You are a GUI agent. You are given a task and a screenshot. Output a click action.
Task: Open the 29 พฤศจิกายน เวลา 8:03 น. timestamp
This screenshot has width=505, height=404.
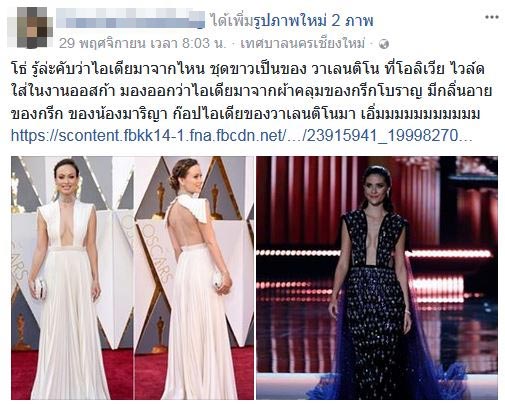click(142, 43)
